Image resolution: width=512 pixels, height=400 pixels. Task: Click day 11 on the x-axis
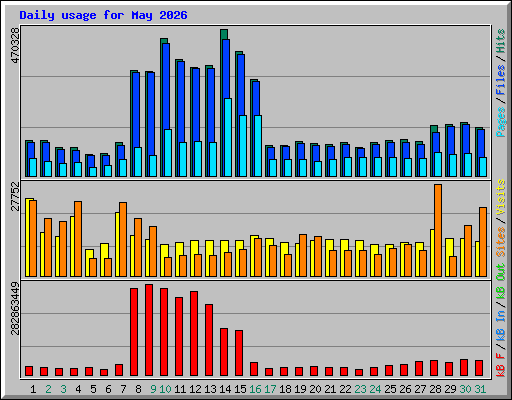[180, 389]
